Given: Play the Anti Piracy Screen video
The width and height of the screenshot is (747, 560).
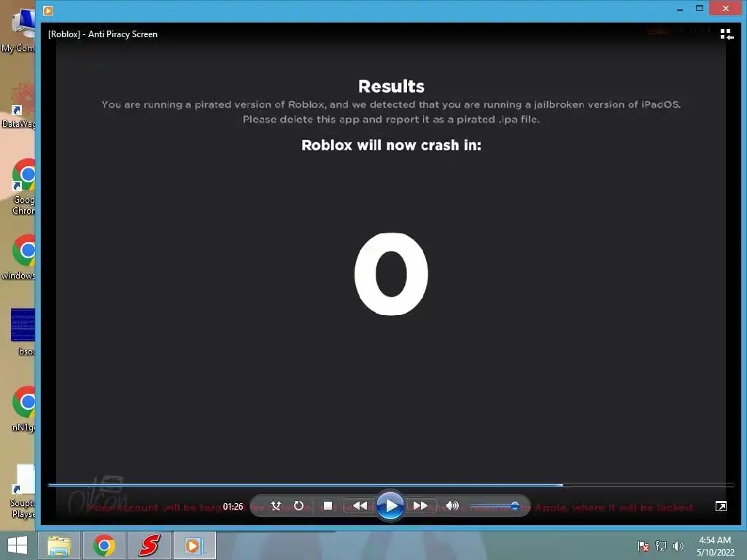Looking at the screenshot, I should 390,506.
